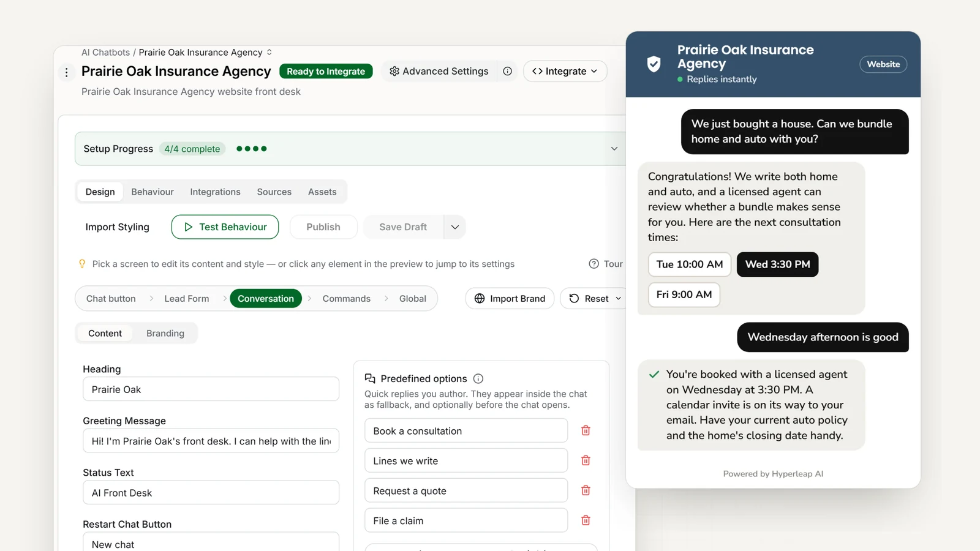This screenshot has height=551, width=980.
Task: Open the dropdown arrow beside Save Draft
Action: click(x=455, y=227)
